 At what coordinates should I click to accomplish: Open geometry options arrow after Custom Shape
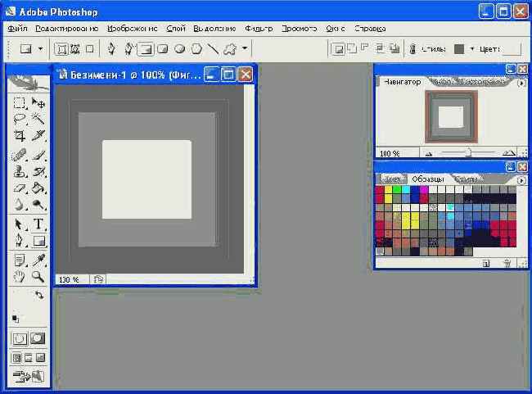[245, 48]
